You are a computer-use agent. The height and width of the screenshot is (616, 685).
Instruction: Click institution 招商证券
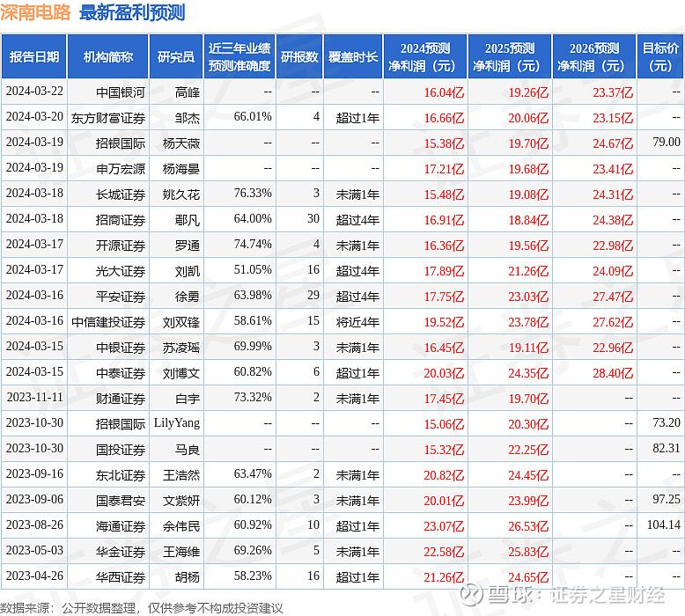point(120,220)
